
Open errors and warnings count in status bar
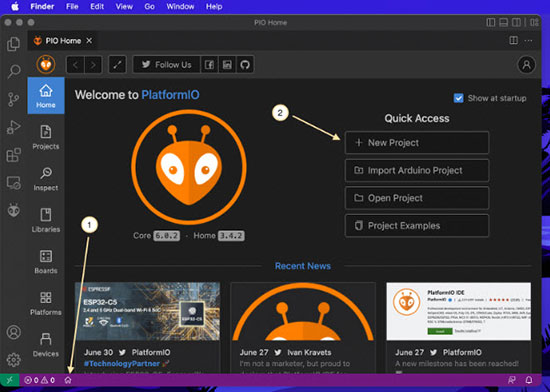(39, 380)
